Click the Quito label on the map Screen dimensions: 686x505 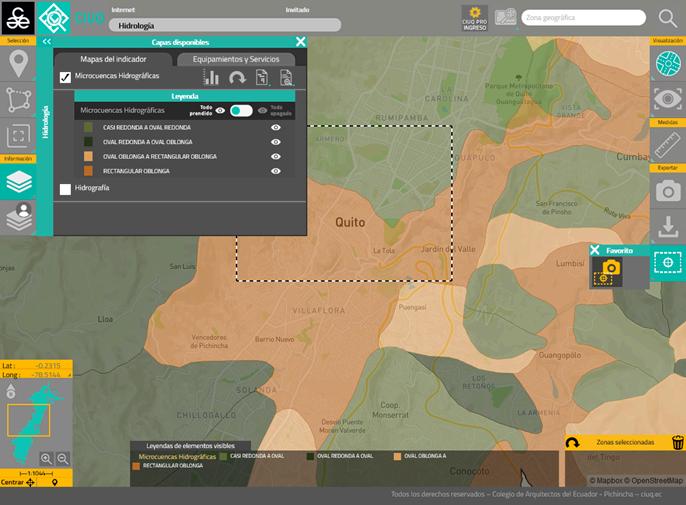[x=350, y=222]
